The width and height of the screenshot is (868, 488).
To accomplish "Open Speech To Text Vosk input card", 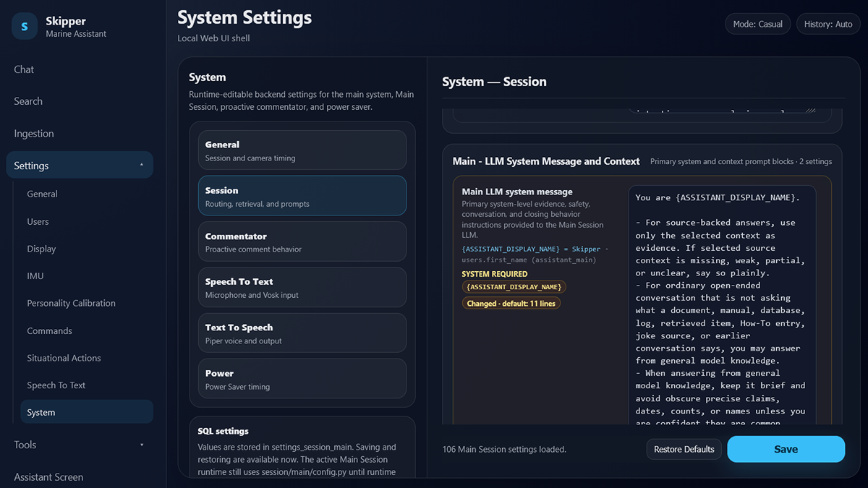I will click(x=302, y=288).
